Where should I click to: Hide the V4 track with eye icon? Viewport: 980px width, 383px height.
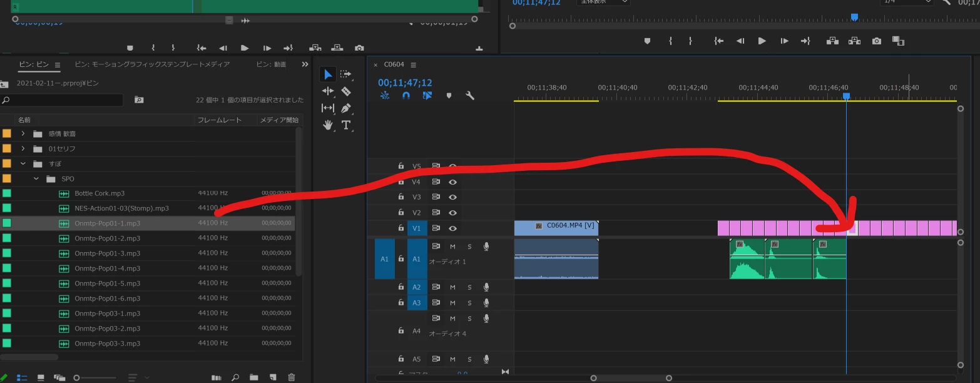[x=452, y=182]
